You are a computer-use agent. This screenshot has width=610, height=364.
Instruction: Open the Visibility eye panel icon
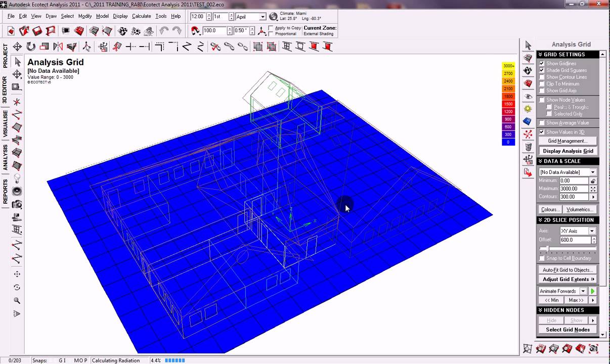click(x=528, y=96)
